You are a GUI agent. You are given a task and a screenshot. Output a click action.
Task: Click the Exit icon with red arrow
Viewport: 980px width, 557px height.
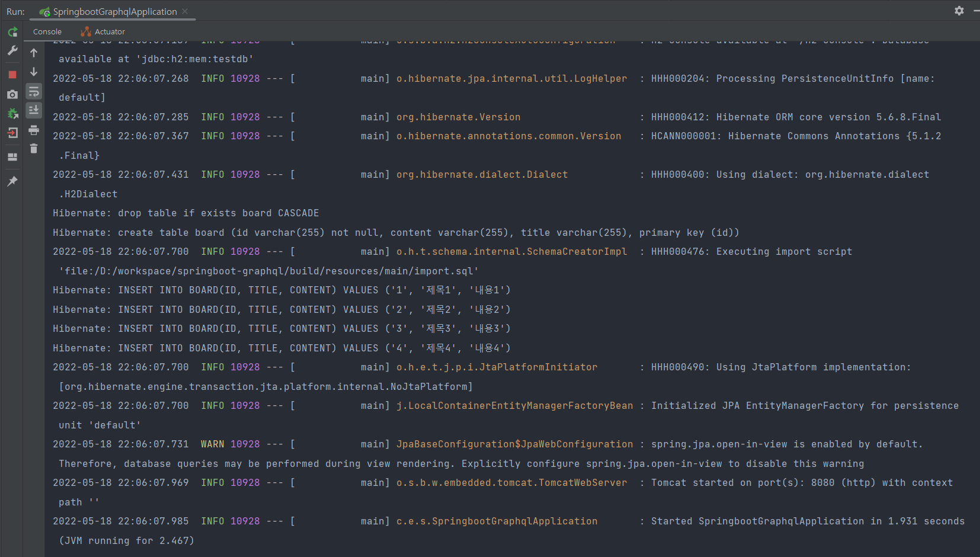[12, 133]
